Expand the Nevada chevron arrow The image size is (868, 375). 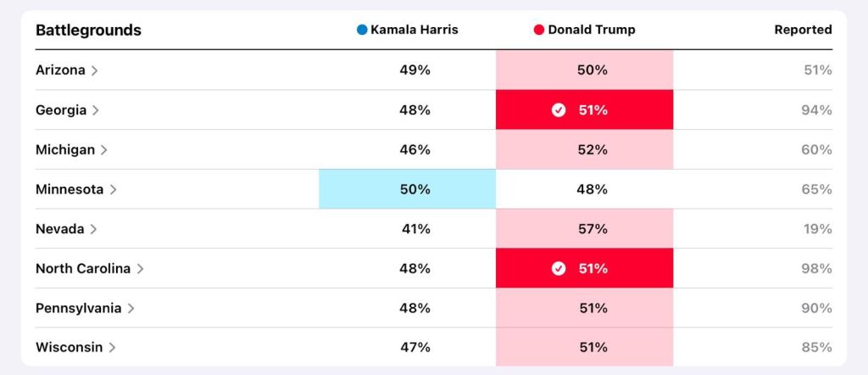93,229
